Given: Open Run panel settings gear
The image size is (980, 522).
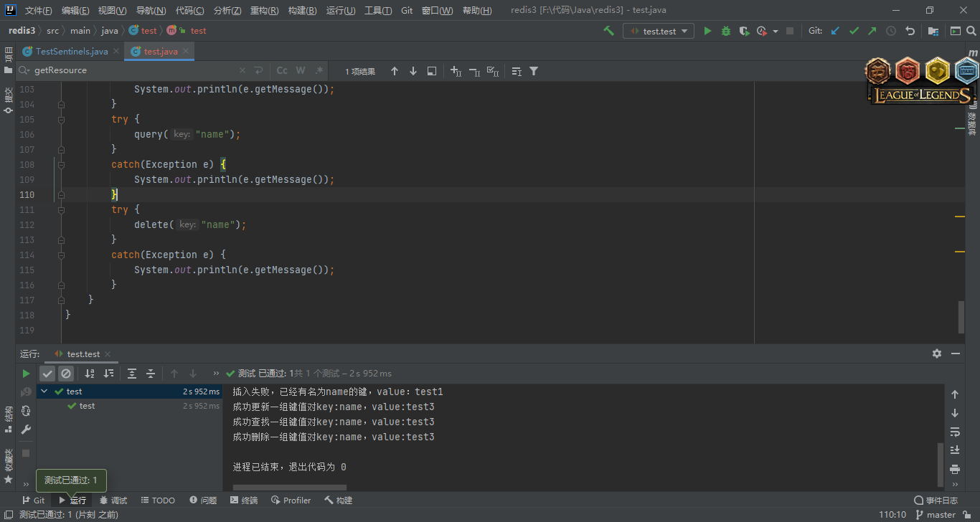Looking at the screenshot, I should pyautogui.click(x=937, y=353).
